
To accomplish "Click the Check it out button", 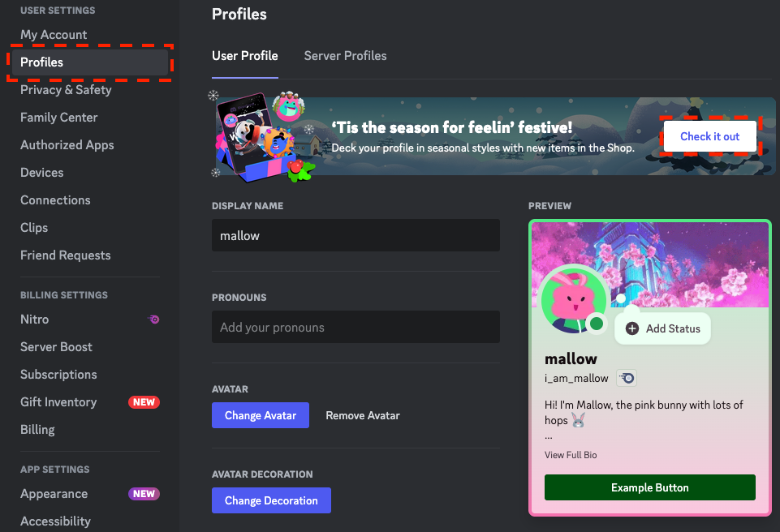I will pyautogui.click(x=710, y=136).
